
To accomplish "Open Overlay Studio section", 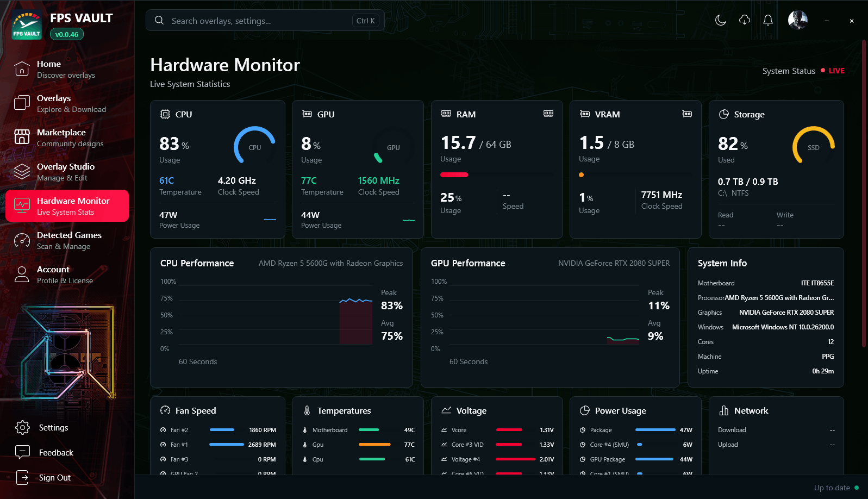I will [67, 172].
